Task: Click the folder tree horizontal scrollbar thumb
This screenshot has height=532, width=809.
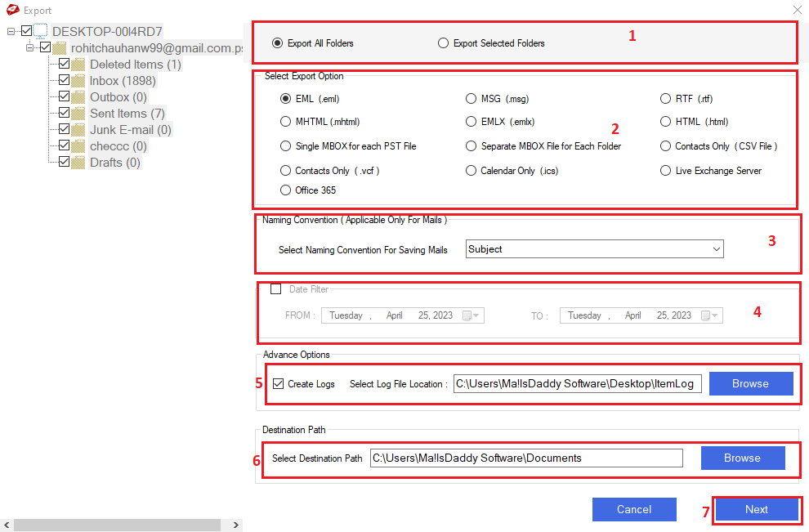Action: point(117,525)
